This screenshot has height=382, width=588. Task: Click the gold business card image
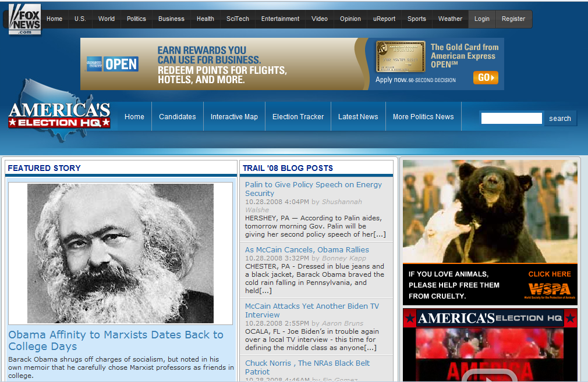[401, 56]
